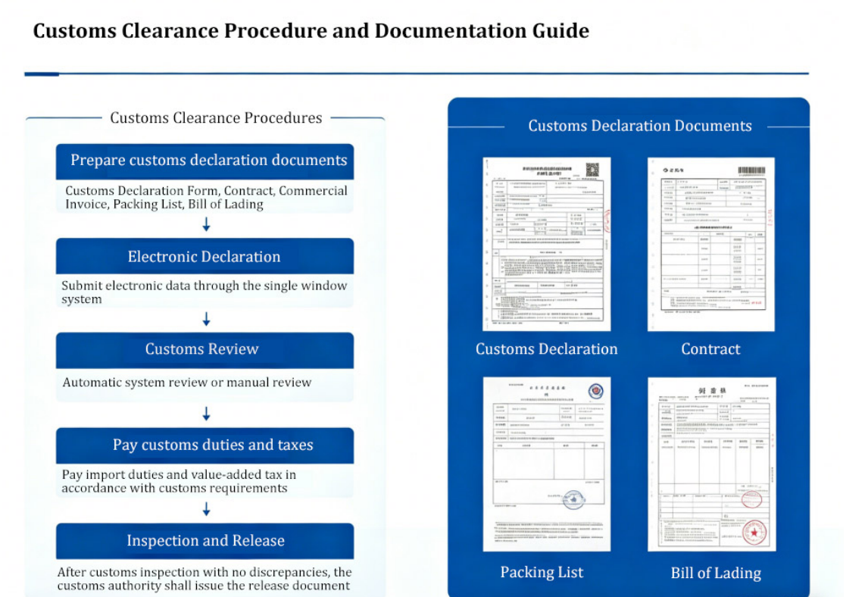Image resolution: width=868 pixels, height=597 pixels.
Task: Select the Electronic Declaration step header
Action: point(205,257)
